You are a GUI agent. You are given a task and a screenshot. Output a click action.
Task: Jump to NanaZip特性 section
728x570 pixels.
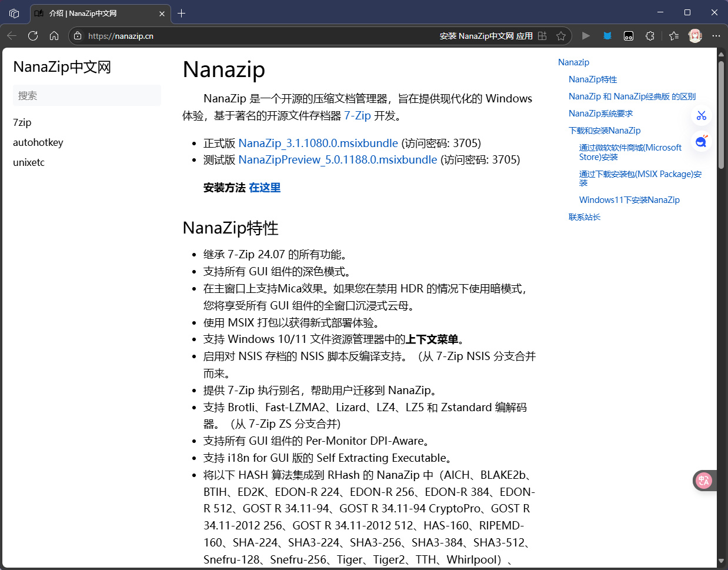593,79
